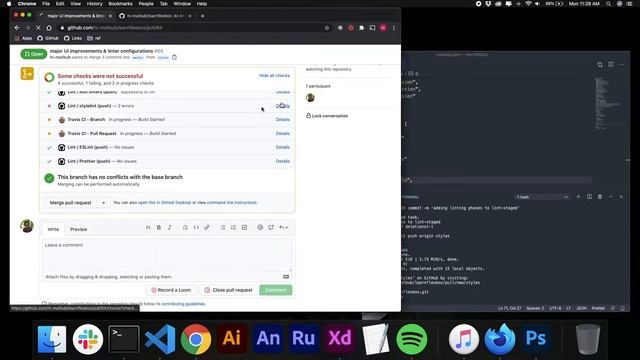Open Photoshop from the Dock
The image size is (640, 360).
pyautogui.click(x=536, y=339)
